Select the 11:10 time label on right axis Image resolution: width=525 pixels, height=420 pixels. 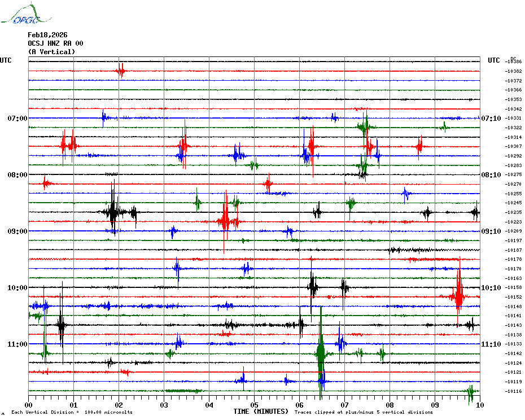tap(490, 344)
